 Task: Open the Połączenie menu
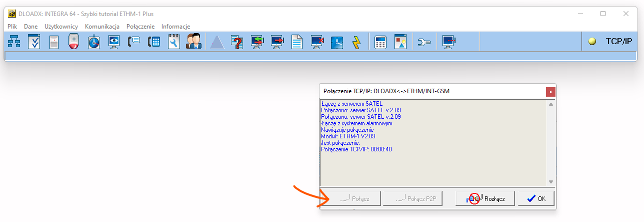(x=140, y=27)
